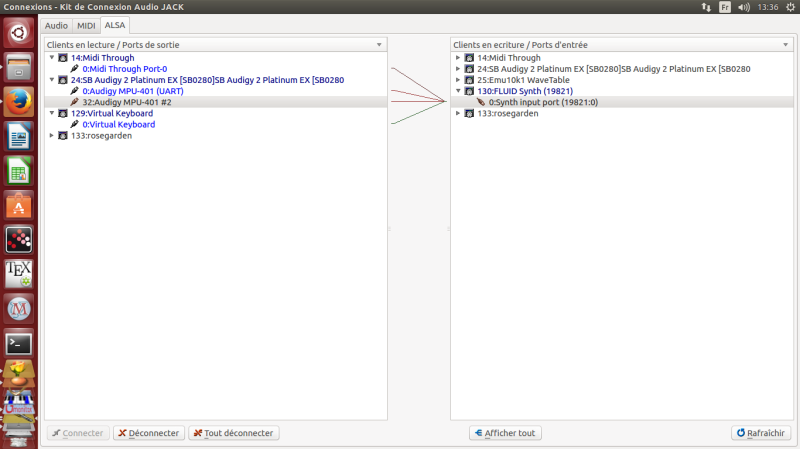Select the 0:Virtual Keyboard port

pyautogui.click(x=216, y=124)
